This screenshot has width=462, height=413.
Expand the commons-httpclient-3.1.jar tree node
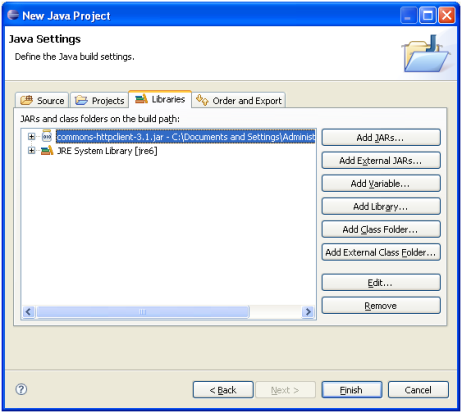point(31,136)
